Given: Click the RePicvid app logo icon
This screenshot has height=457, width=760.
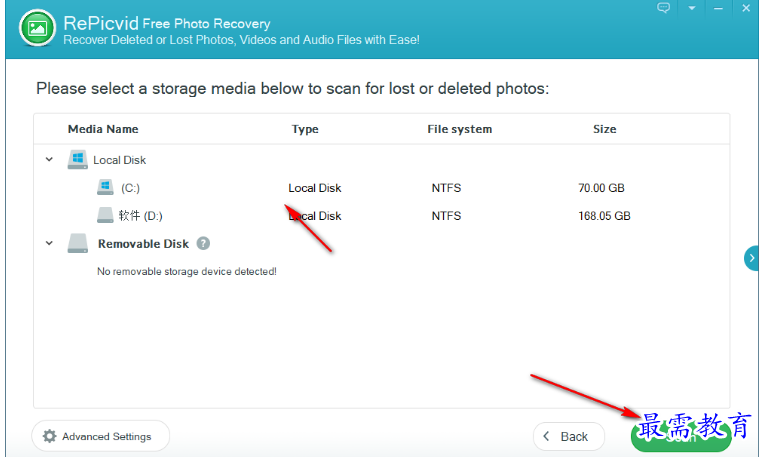Looking at the screenshot, I should (x=37, y=28).
